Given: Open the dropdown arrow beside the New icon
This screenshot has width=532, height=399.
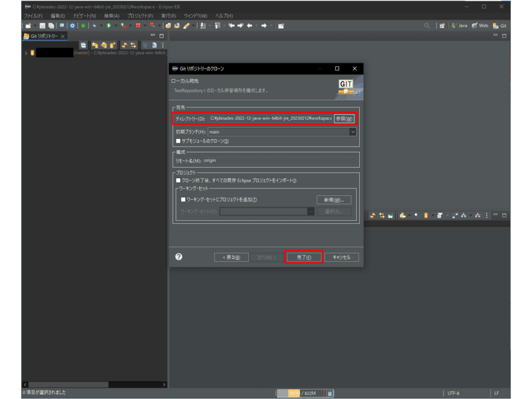Looking at the screenshot, I should (x=35, y=26).
